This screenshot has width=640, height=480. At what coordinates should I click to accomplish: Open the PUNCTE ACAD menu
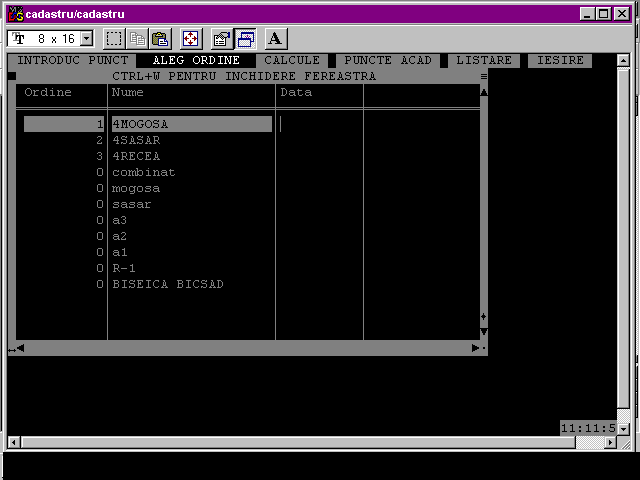(387, 61)
